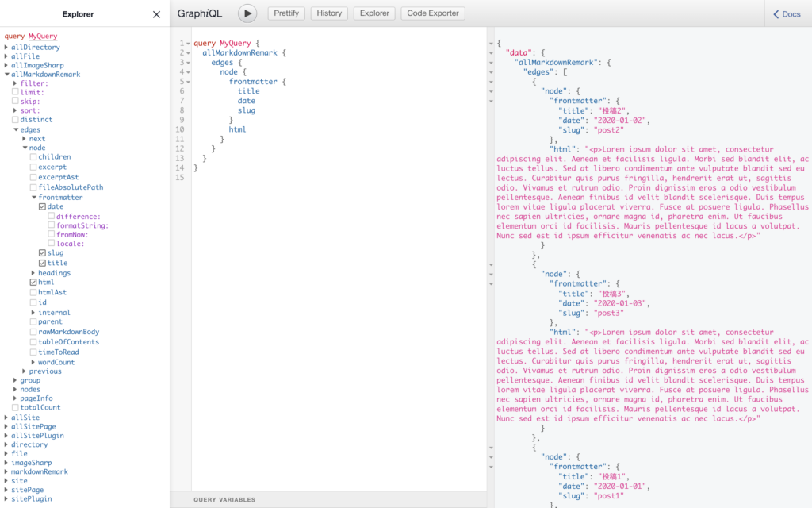
Task: Check the rawMarkdownBody field
Action: [x=33, y=332]
